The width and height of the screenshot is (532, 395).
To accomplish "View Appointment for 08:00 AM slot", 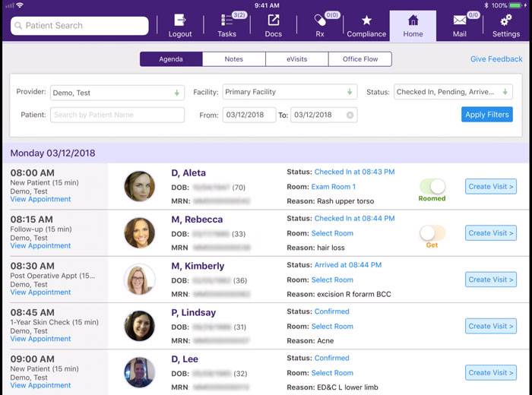I will (x=40, y=199).
